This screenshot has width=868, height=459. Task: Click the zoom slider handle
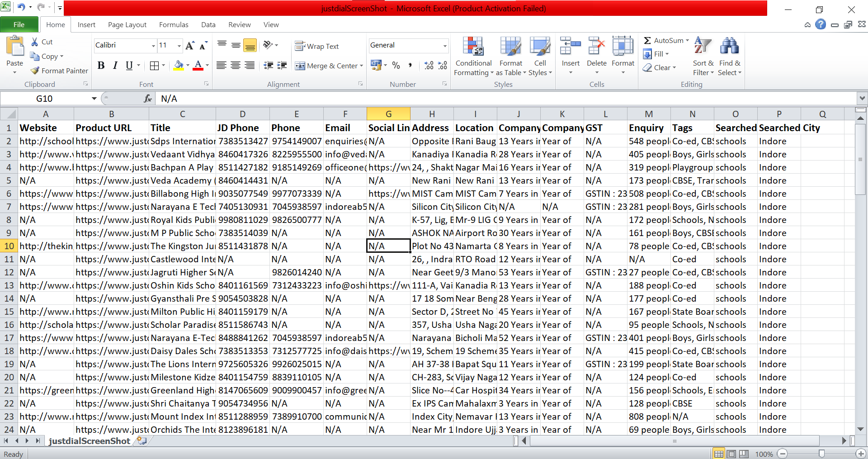[x=821, y=454]
